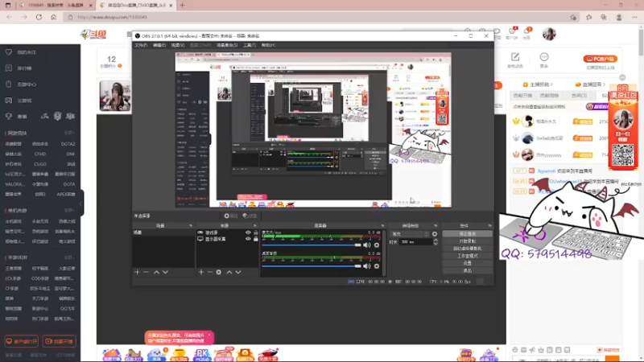This screenshot has height=362, width=644.
Task: Open CS:GO category in Douyu sidebar
Action: 40,164
